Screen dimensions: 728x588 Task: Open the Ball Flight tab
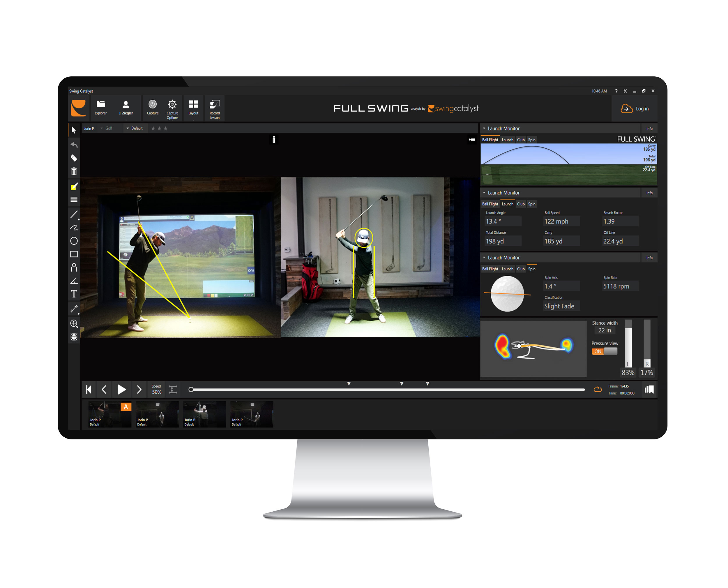pyautogui.click(x=490, y=139)
